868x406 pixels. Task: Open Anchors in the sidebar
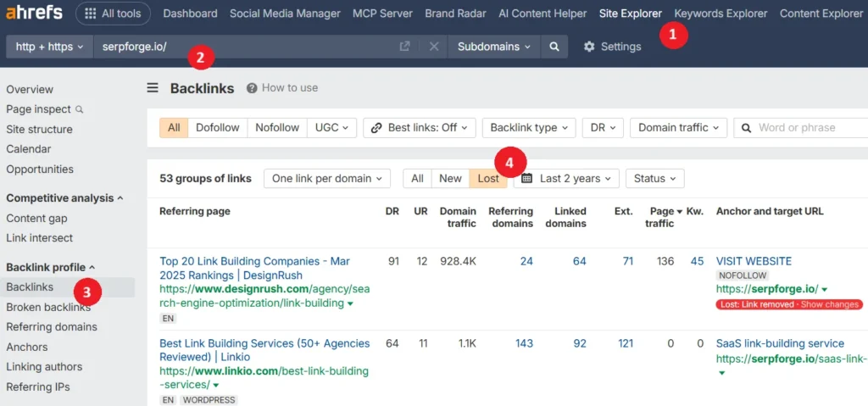(x=27, y=348)
